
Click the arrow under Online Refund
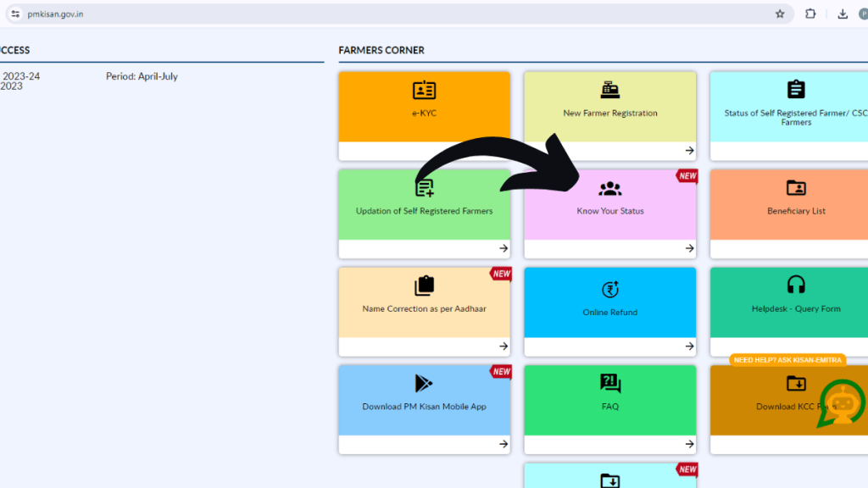pyautogui.click(x=689, y=347)
